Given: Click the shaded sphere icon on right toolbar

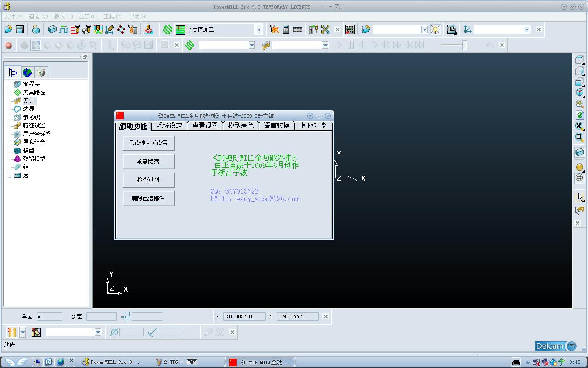Looking at the screenshot, I should (x=579, y=167).
